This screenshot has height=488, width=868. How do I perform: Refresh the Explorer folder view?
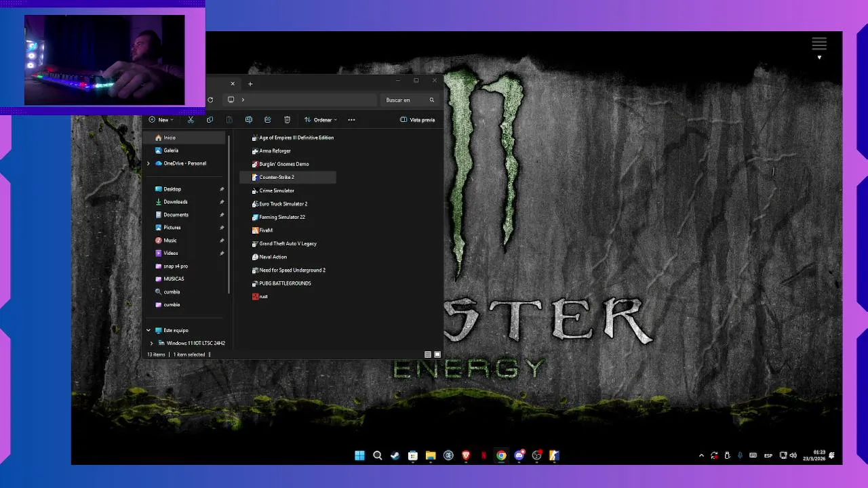point(210,100)
